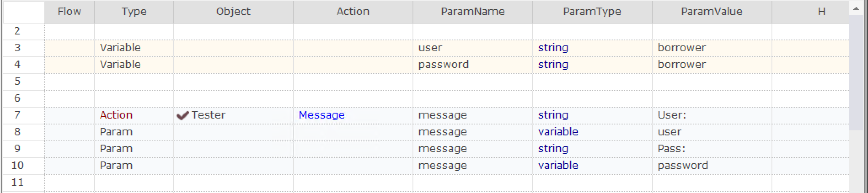Click the vertical scrollbar thumb
Viewport: 868px width, 193px height.
click(x=856, y=72)
